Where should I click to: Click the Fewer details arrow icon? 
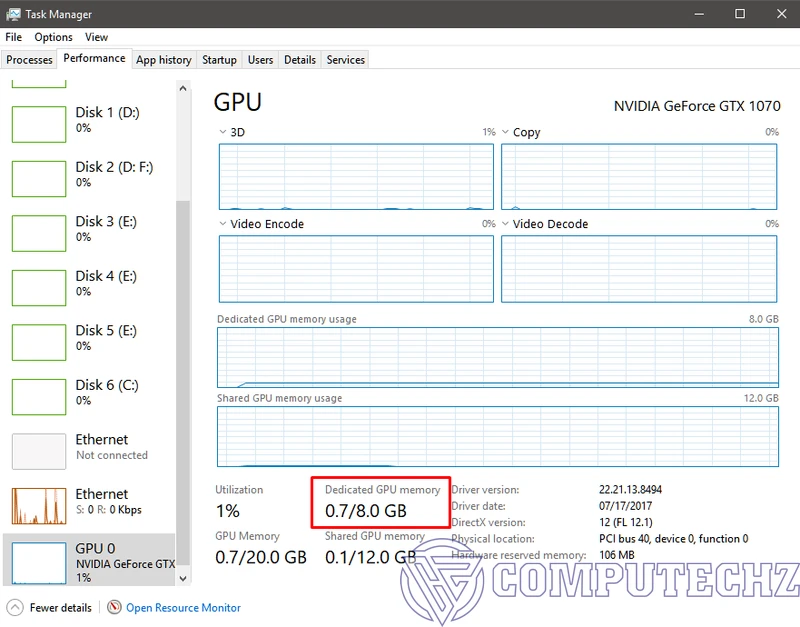coord(15,608)
